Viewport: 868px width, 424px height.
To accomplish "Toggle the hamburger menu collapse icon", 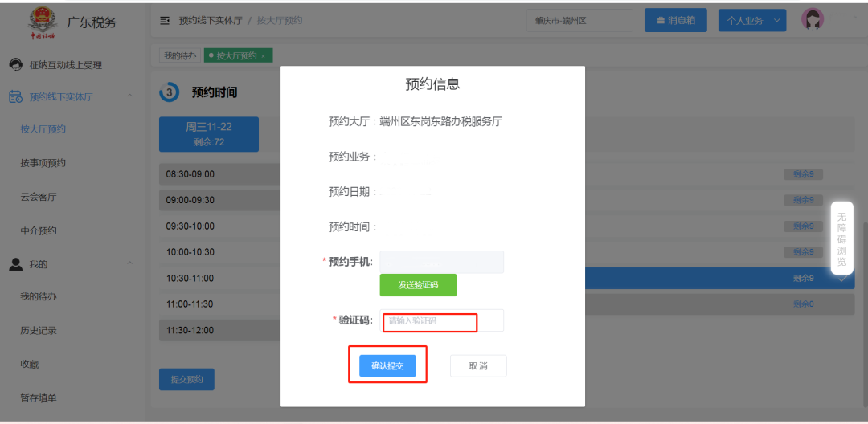I will coord(165,21).
